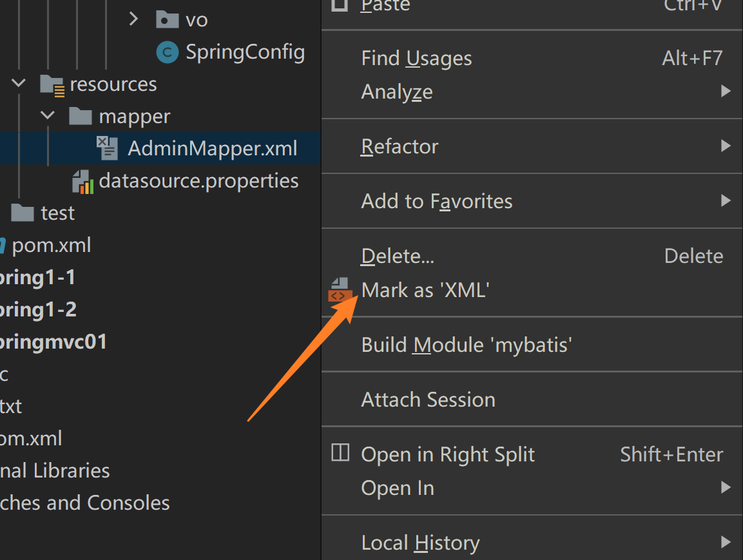This screenshot has width=743, height=560.
Task: Collapse the resources folder
Action: pos(19,84)
